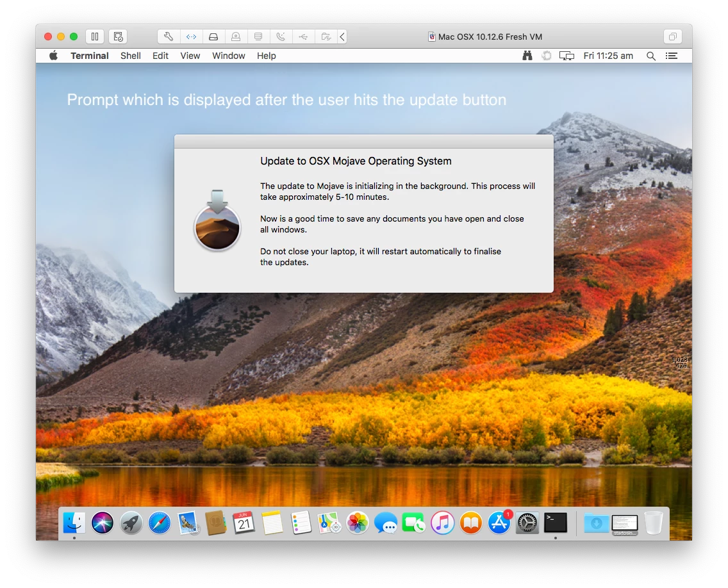Click the shared folders icon

point(326,37)
